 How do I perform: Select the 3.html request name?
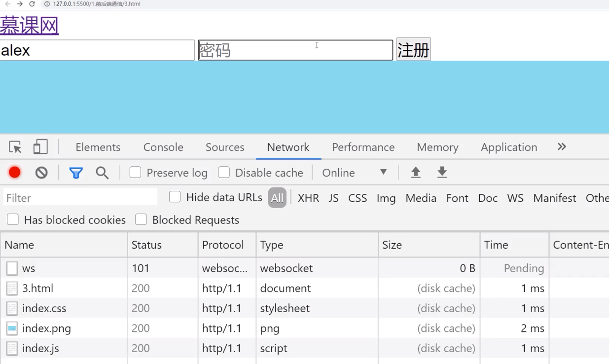pyautogui.click(x=37, y=288)
